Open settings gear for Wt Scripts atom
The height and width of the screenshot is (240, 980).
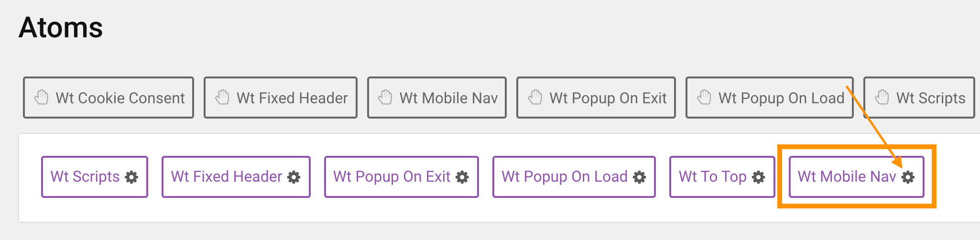click(131, 177)
